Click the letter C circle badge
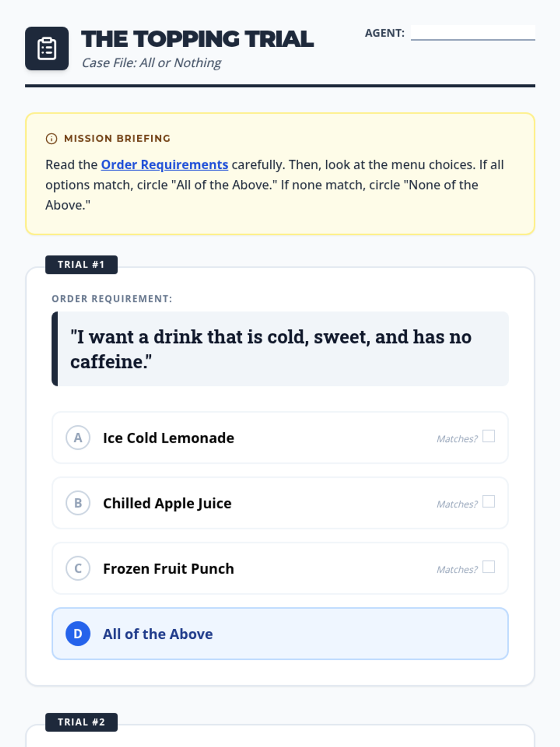Viewport: 560px width, 747px height. pos(78,569)
